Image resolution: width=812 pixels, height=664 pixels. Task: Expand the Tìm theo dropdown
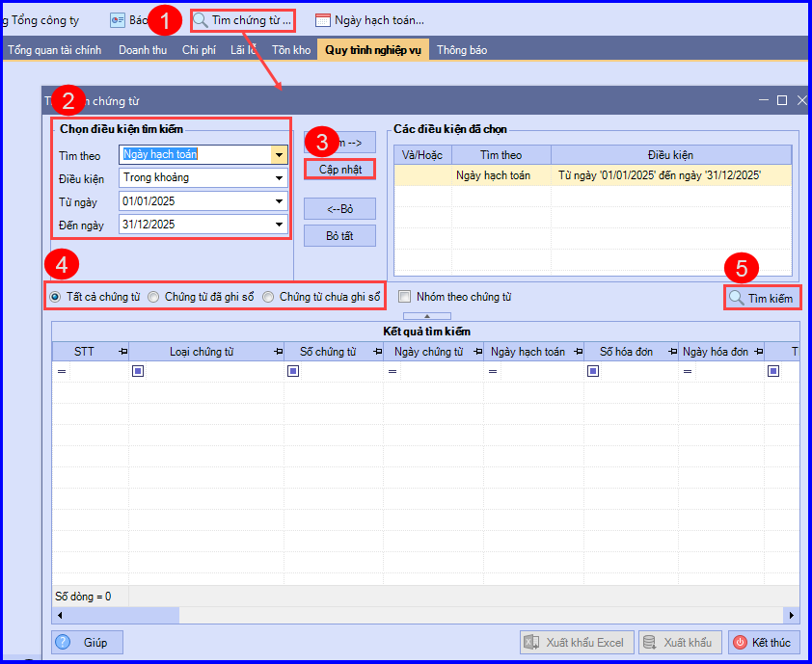(279, 155)
